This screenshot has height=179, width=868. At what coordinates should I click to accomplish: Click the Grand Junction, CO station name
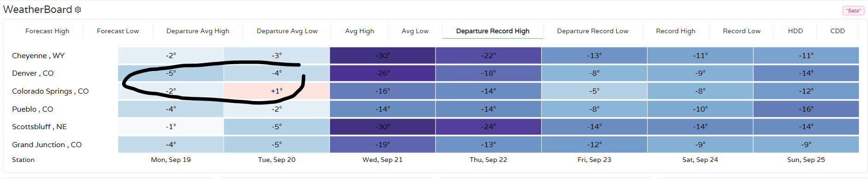click(x=47, y=144)
